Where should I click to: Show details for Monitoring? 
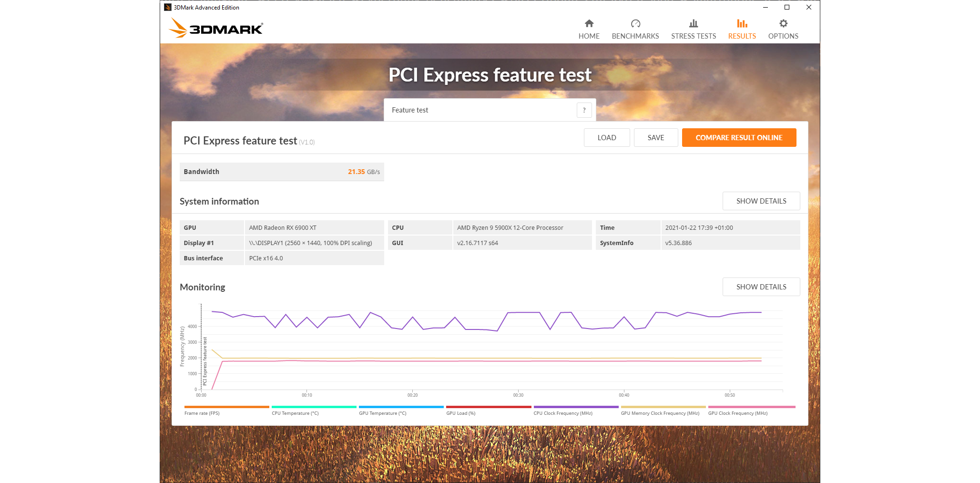(761, 287)
